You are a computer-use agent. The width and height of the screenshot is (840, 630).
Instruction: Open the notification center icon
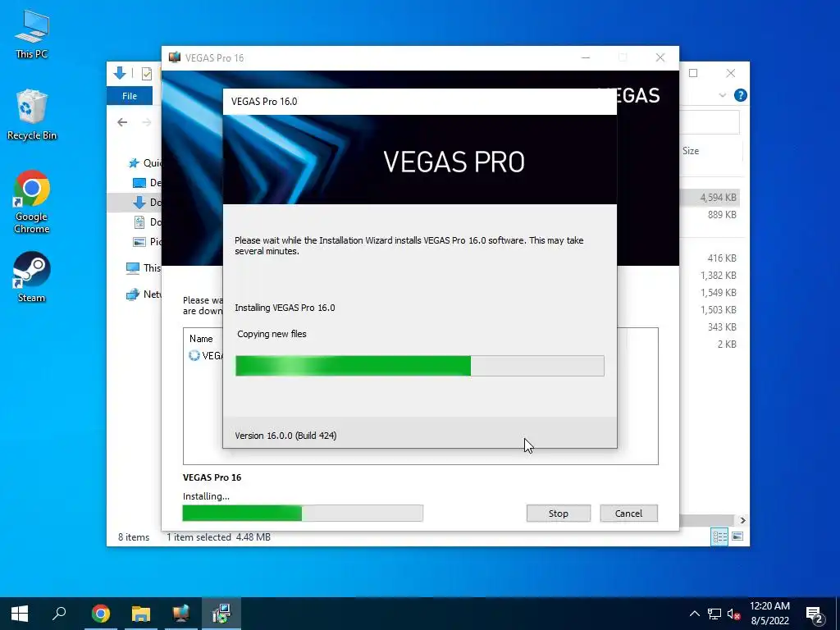pyautogui.click(x=815, y=615)
